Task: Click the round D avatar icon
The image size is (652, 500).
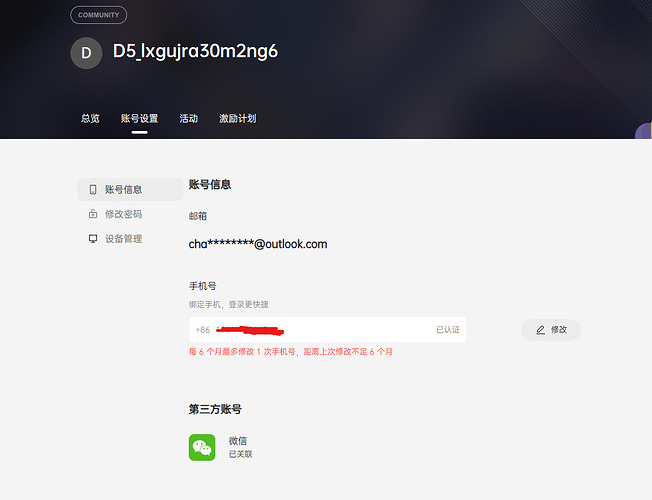Action: [x=86, y=53]
